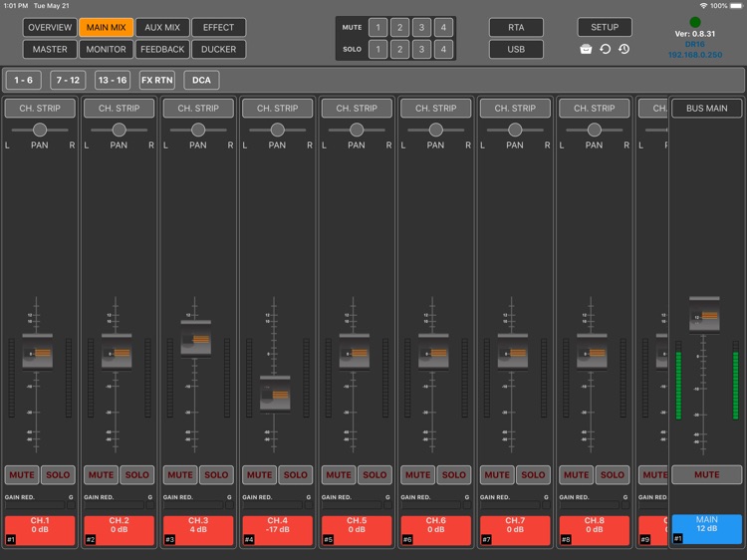Show the DCA bank
Viewport: 747px width, 560px height.
pos(201,80)
